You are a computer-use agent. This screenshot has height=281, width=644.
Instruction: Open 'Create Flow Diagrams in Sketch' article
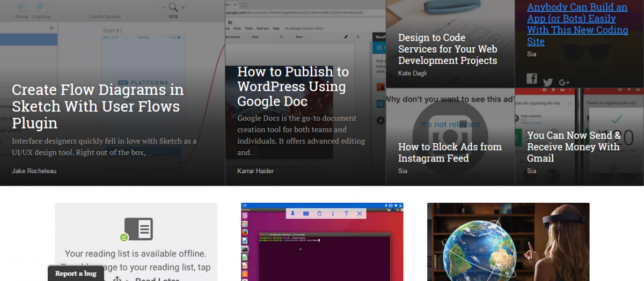pyautogui.click(x=98, y=106)
